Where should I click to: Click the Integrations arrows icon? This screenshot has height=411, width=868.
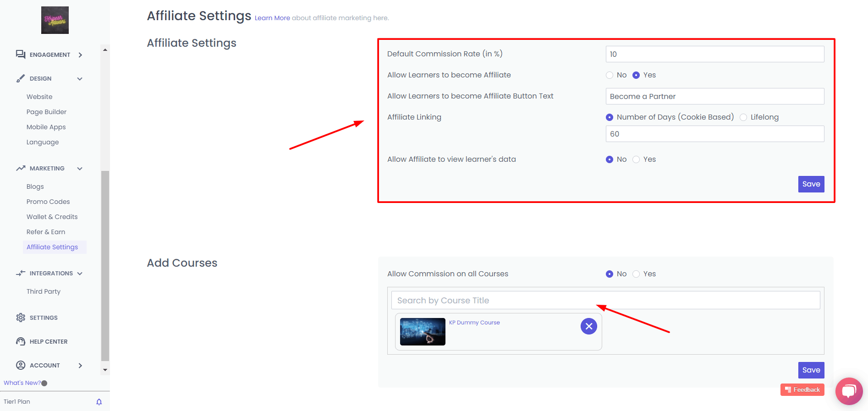(x=21, y=273)
